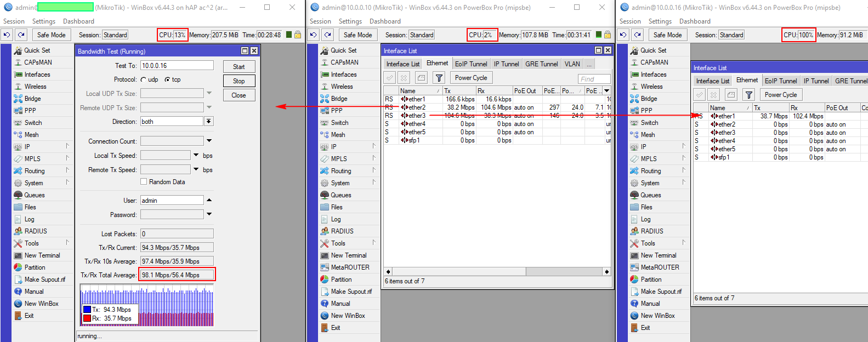This screenshot has height=342, width=868.
Task: Click horizontal scrollbar in middle Interface List
Action: pyautogui.click(x=497, y=272)
